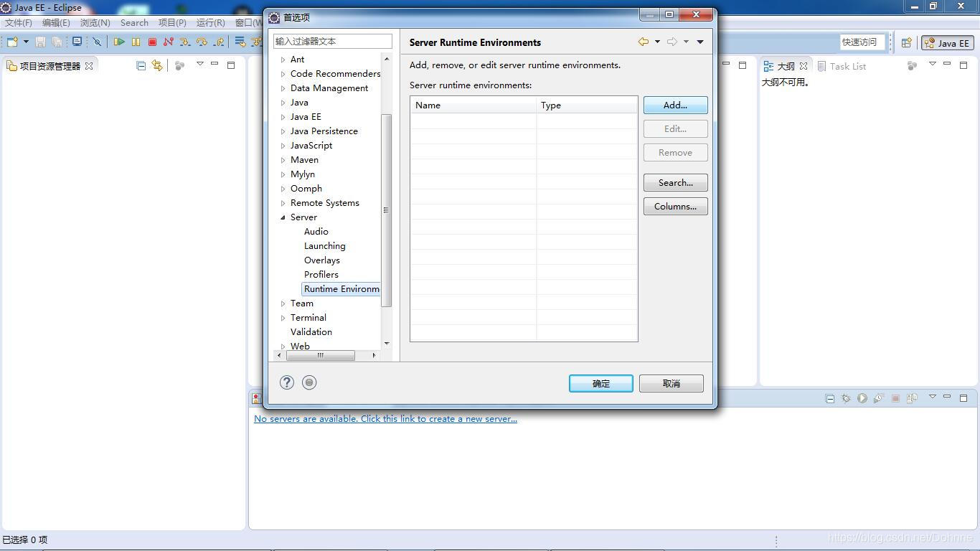Open the console monitor toolbar icon

(x=77, y=42)
